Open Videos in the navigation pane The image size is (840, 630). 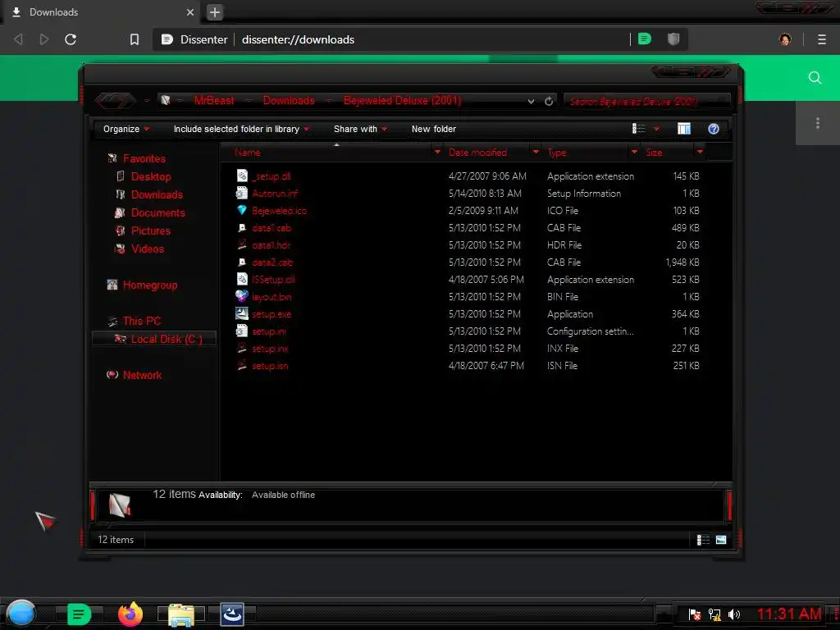tap(148, 249)
